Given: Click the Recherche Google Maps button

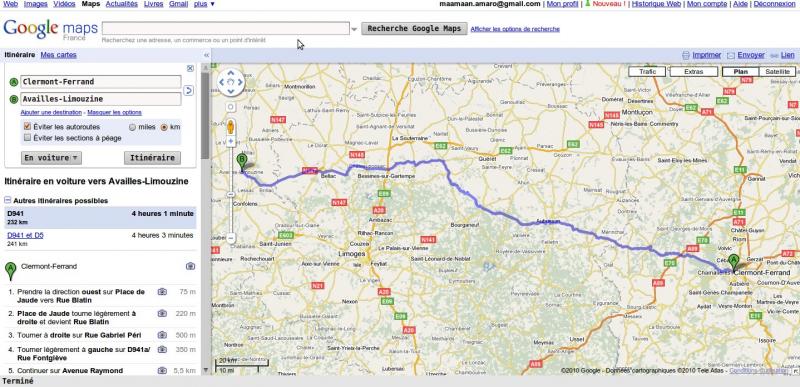Looking at the screenshot, I should pos(414,29).
